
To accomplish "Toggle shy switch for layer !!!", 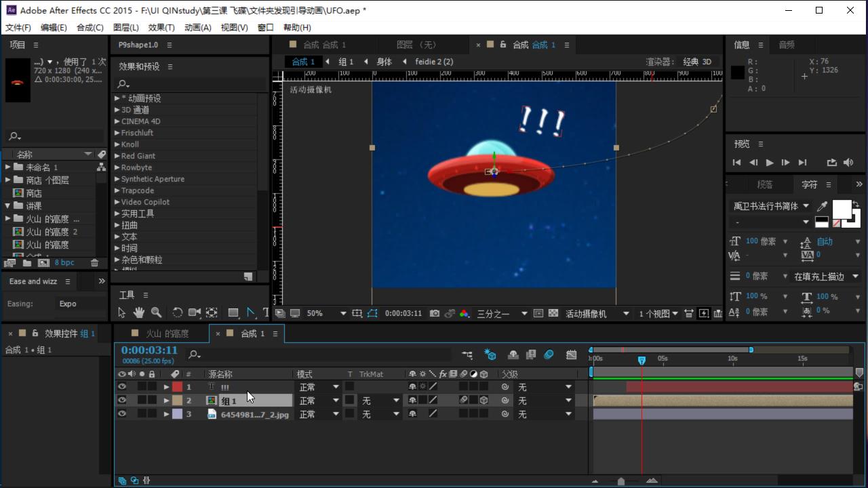I will click(412, 387).
